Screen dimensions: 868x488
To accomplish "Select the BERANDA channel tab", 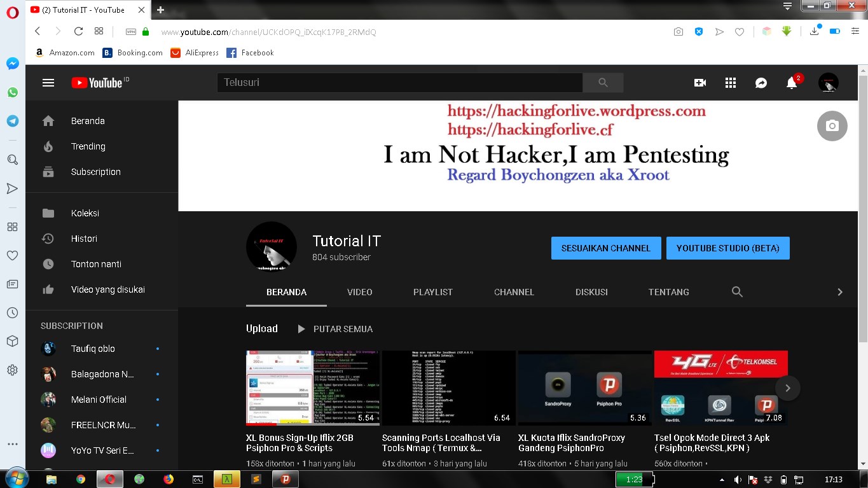I will pos(287,292).
